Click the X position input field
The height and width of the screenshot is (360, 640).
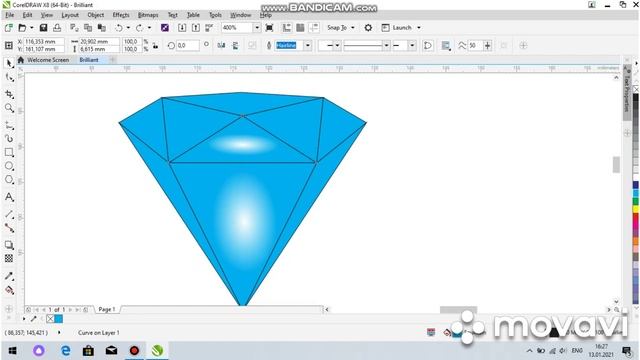point(44,42)
